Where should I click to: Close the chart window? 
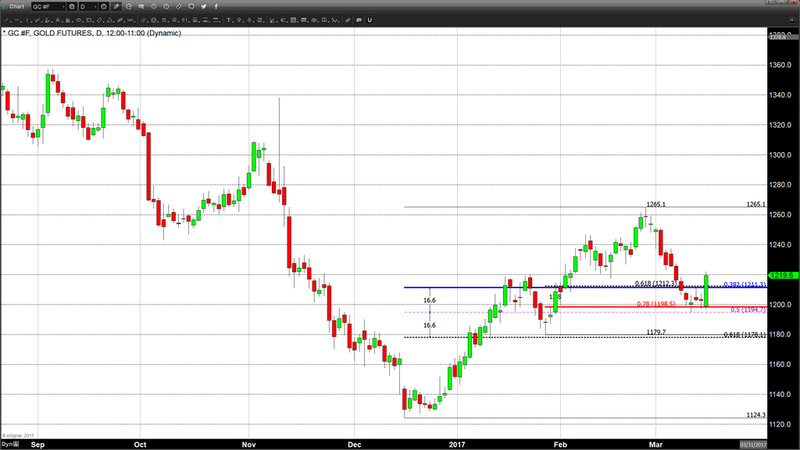tap(794, 2)
